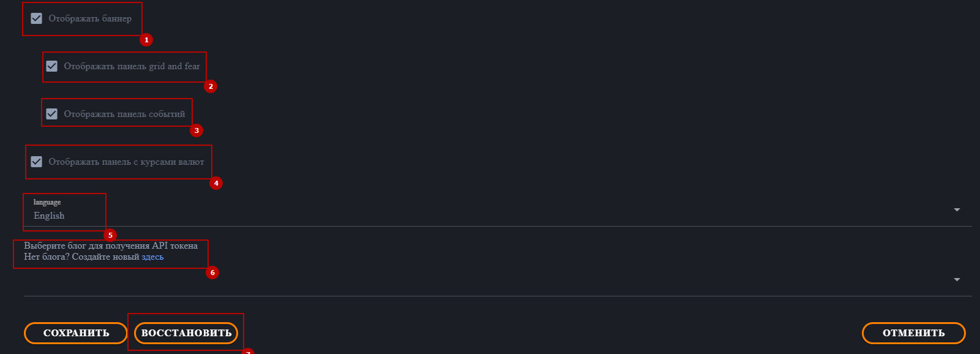This screenshot has height=354, width=980.
Task: Untick the currency rates panel checkbox
Action: click(x=37, y=162)
